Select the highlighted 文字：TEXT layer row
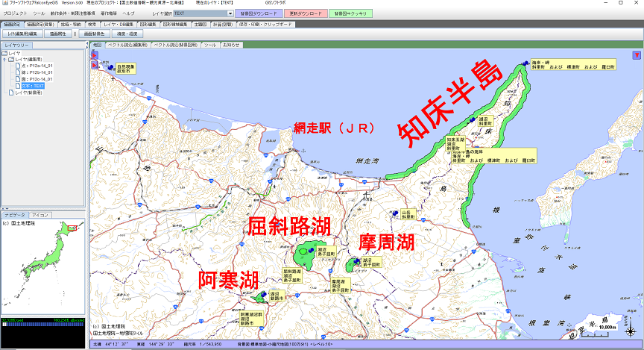Viewport: 644px width, 350px height. tap(30, 86)
